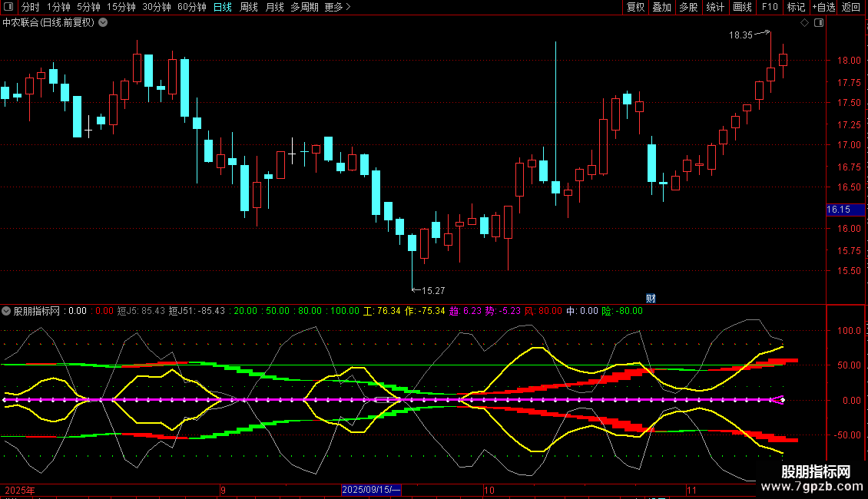
Task: Click 返回 to go back
Action: [851, 7]
